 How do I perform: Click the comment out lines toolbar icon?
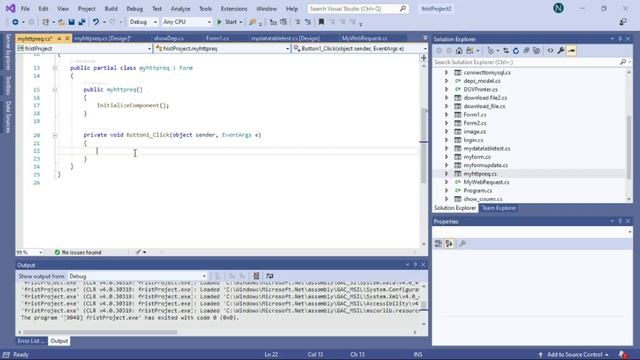click(x=298, y=22)
